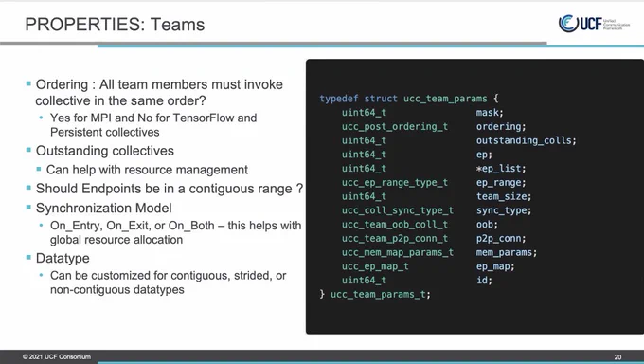644x364 pixels.
Task: Click "Can be customized for contiguous, strided, or"
Action: [x=168, y=275]
